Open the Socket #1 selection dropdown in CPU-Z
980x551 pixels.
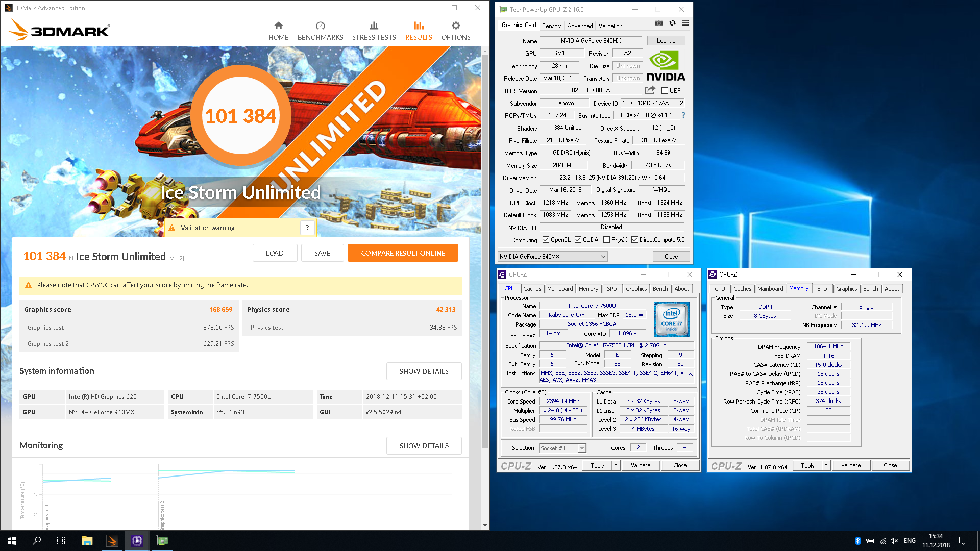563,448
